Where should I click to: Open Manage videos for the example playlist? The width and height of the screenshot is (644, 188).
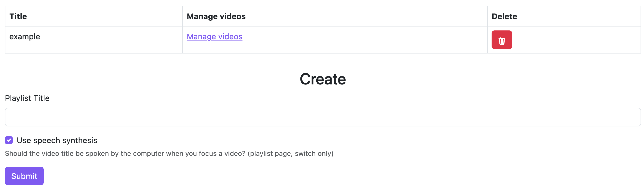point(215,36)
